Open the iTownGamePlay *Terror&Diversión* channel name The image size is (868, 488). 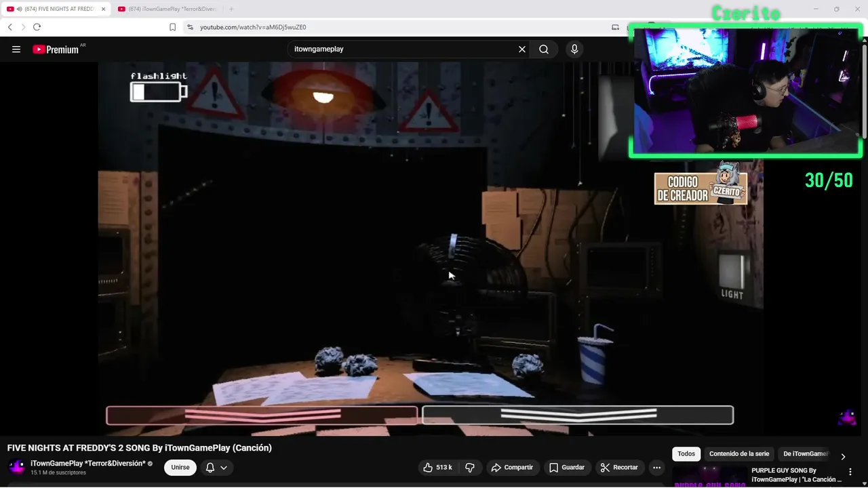(88, 464)
